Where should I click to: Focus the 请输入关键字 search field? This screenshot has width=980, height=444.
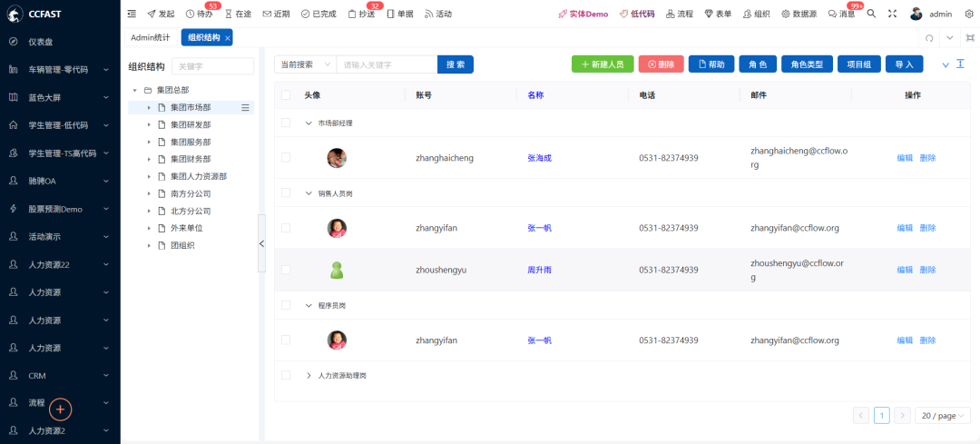click(387, 64)
